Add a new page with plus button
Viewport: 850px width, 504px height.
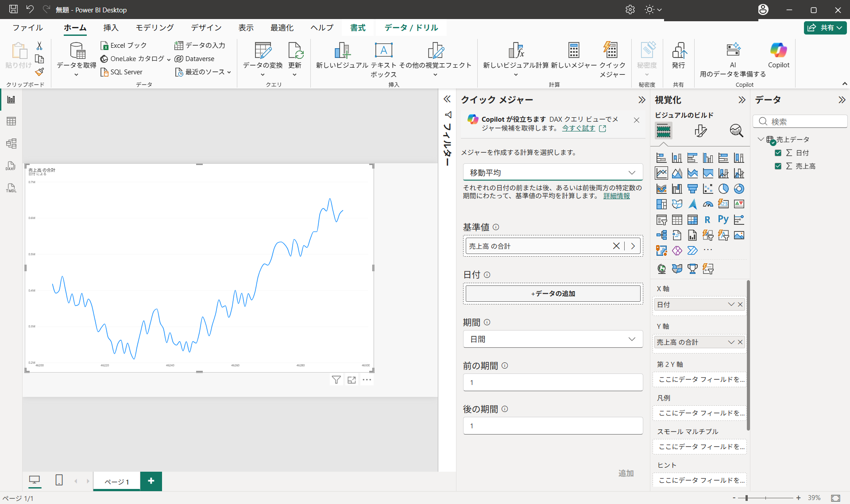[151, 481]
